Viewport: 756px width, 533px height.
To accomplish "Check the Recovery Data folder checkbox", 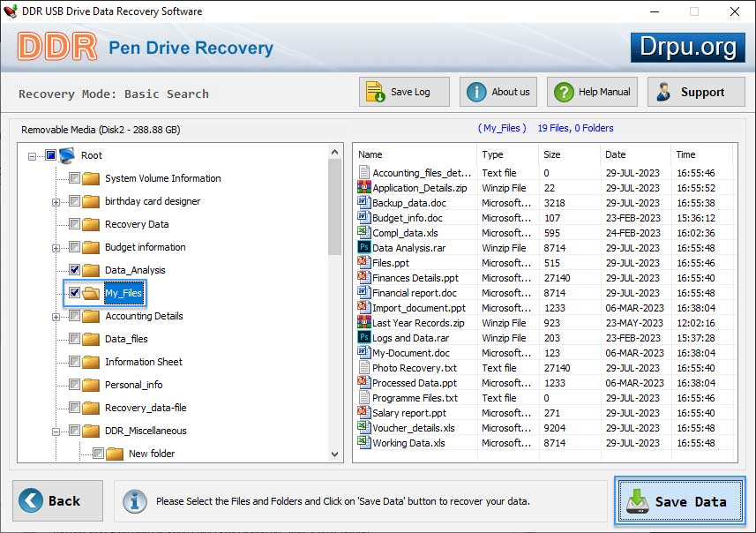I will [74, 224].
